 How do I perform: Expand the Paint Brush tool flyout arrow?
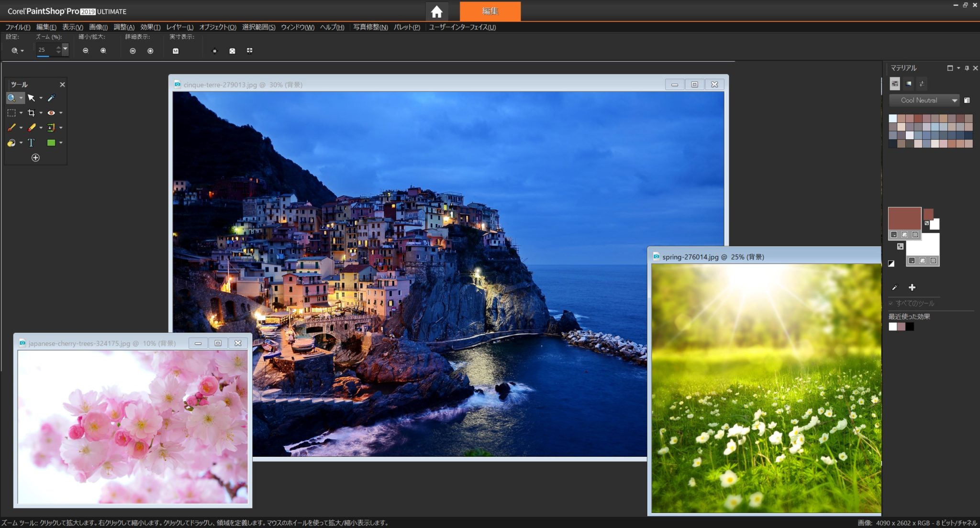point(21,128)
